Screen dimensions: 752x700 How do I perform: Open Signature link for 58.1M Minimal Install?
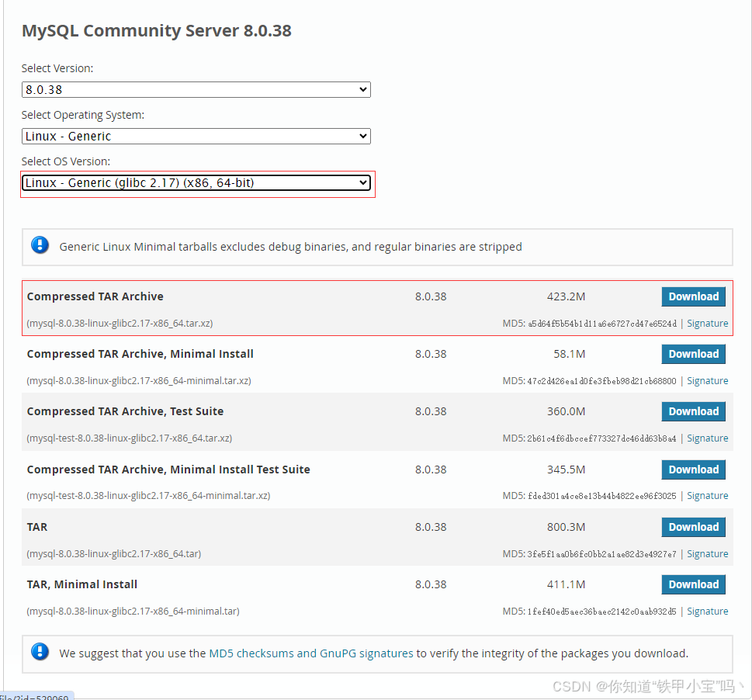pyautogui.click(x=708, y=381)
